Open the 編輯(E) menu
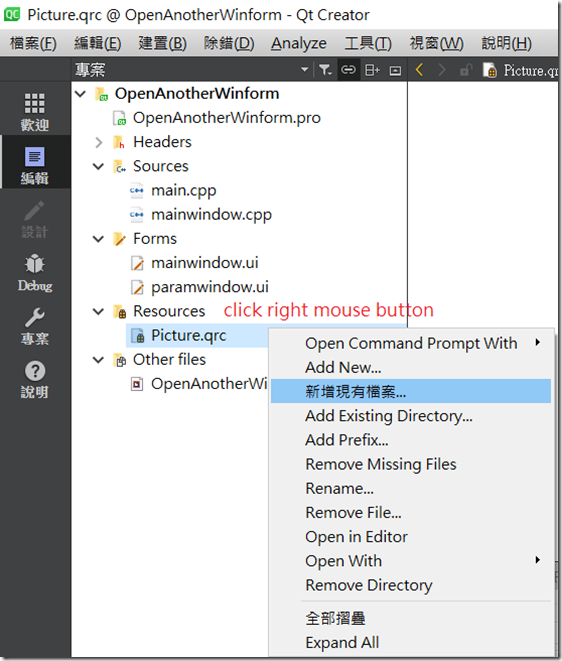This screenshot has height=661, width=562. click(x=98, y=43)
